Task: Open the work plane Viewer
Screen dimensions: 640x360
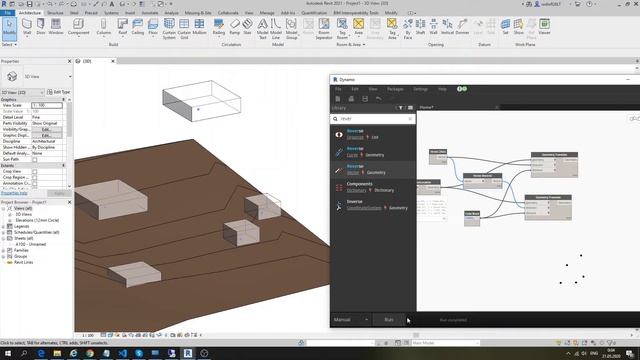Action: tap(544, 27)
